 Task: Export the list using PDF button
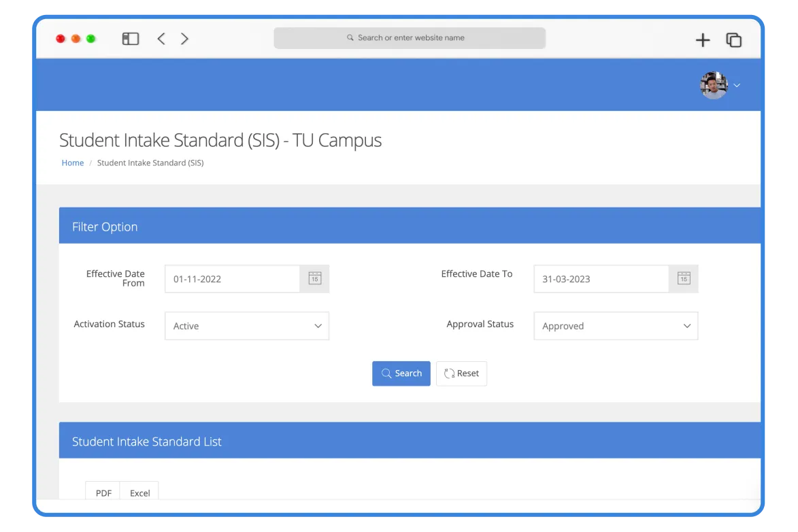coord(103,492)
